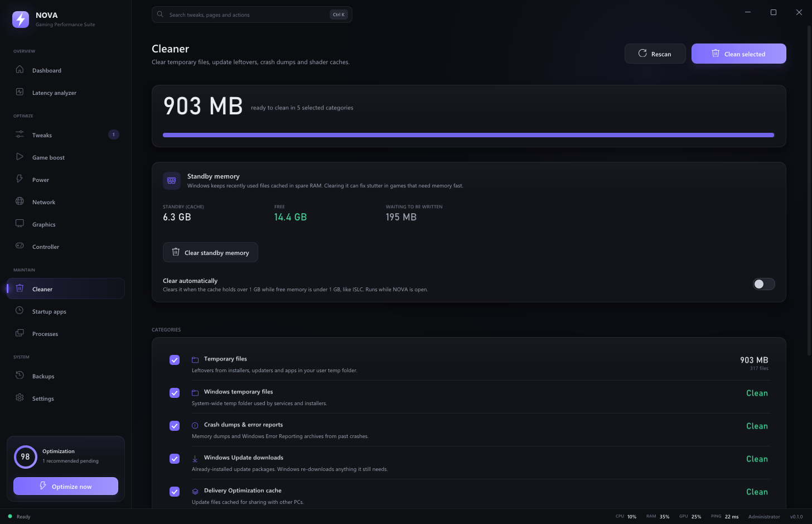This screenshot has height=524, width=812.
Task: Open the Dashboard page
Action: tap(66, 70)
